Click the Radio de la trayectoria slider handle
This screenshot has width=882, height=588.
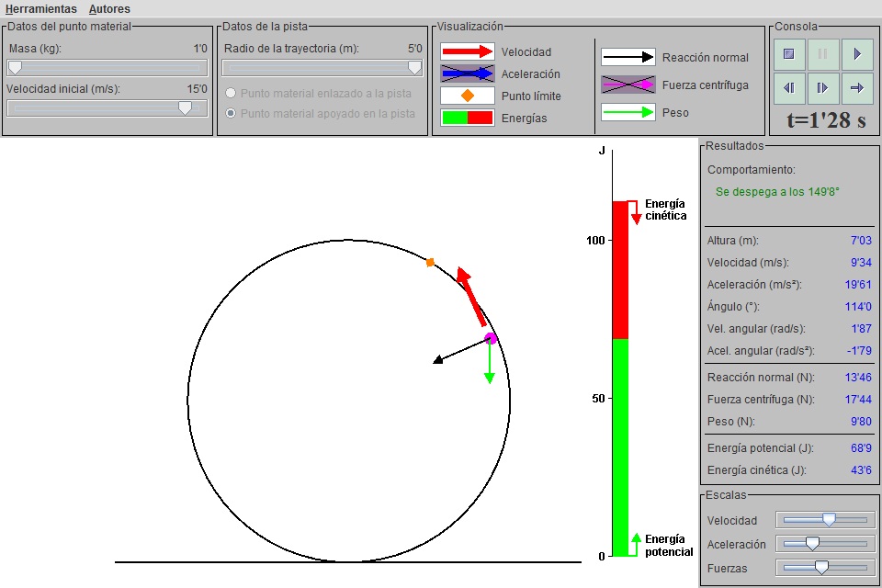point(414,67)
